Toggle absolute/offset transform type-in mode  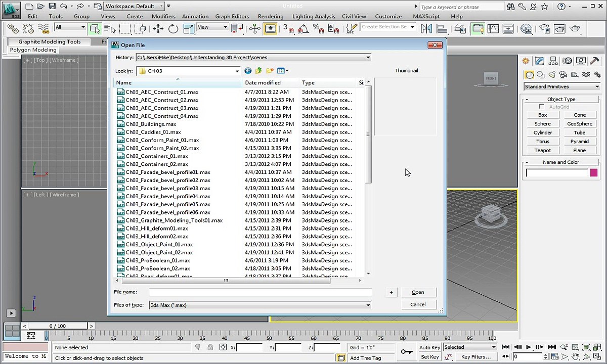223,347
